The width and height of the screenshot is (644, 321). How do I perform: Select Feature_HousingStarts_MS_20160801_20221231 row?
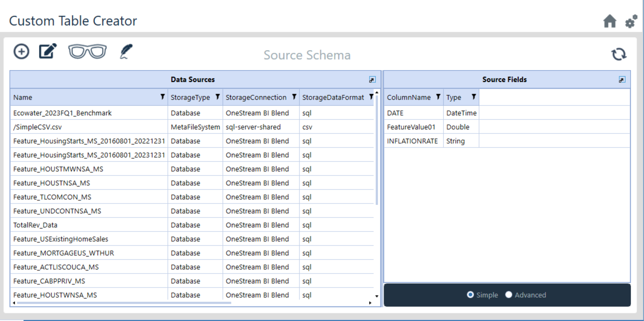[192, 141]
